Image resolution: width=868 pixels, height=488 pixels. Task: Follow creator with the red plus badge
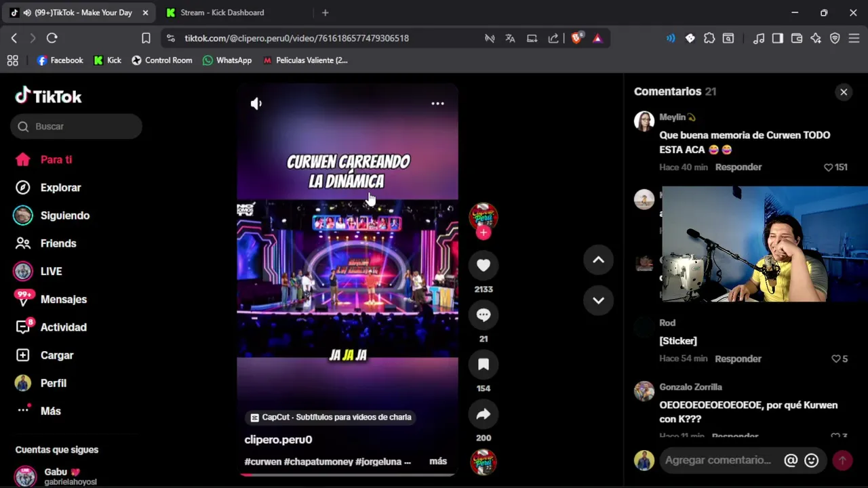click(x=483, y=233)
